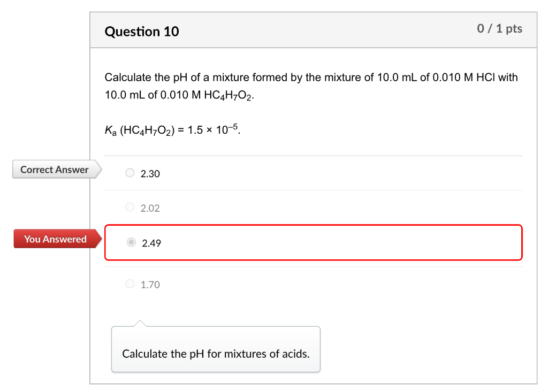Select the radio button for 2.02
Screen dimensions: 548x392
pyautogui.click(x=130, y=206)
